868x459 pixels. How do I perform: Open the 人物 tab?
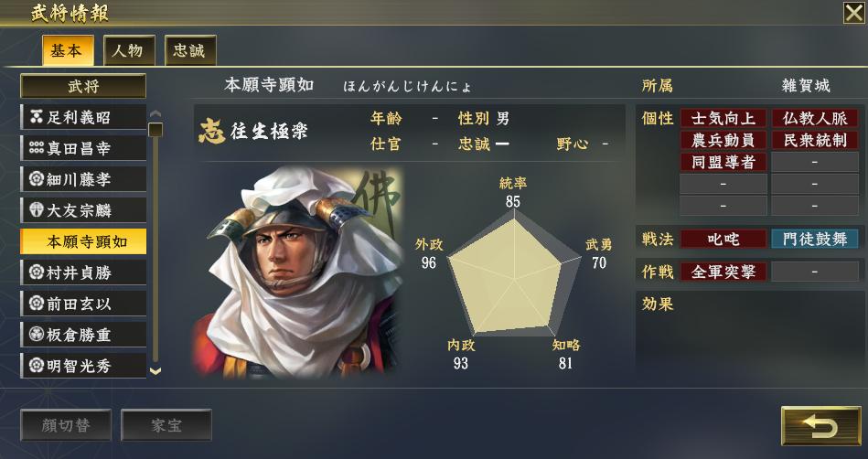click(129, 50)
